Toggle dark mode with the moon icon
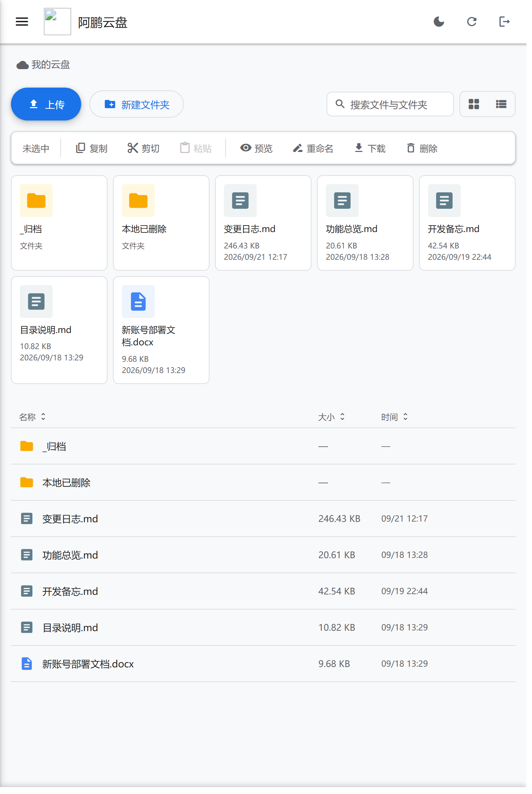Viewport: 532px width, 794px height. [x=439, y=22]
